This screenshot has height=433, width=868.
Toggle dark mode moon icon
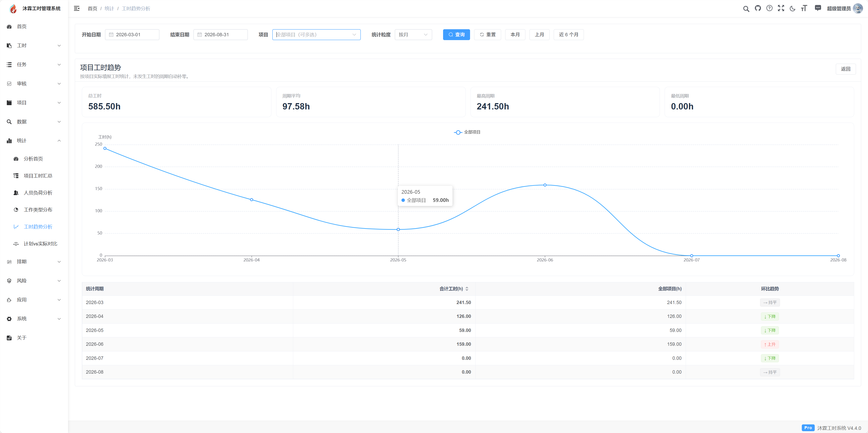(792, 8)
